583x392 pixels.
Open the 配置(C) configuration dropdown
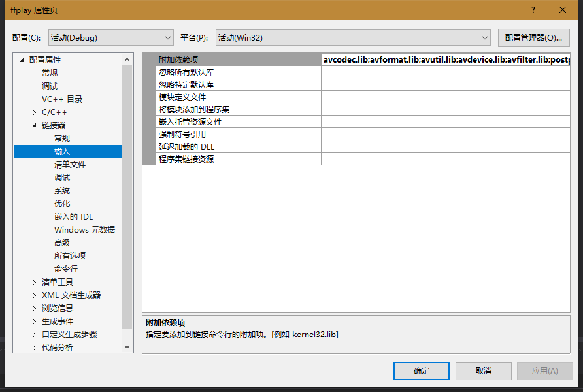[x=167, y=37]
